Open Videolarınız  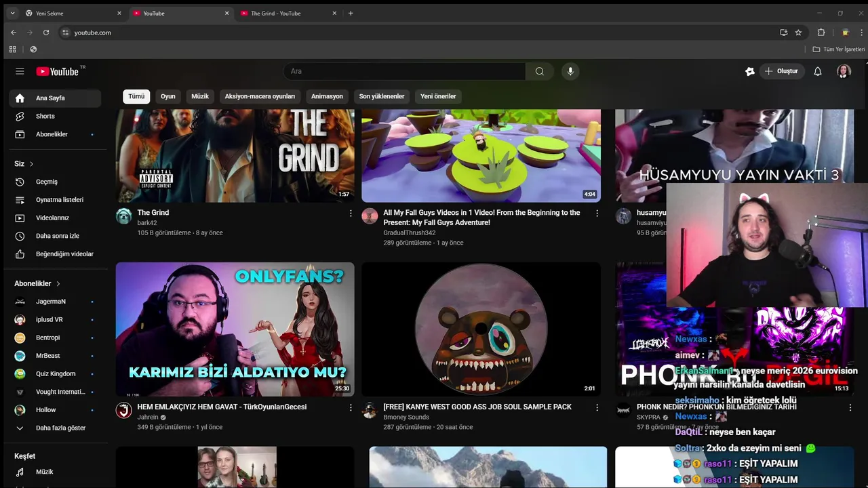point(55,218)
